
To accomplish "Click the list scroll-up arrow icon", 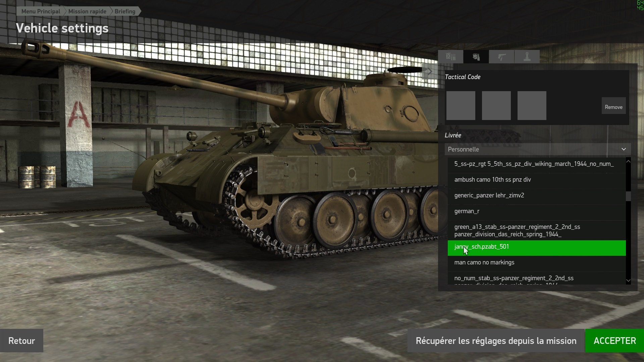I will 628,161.
